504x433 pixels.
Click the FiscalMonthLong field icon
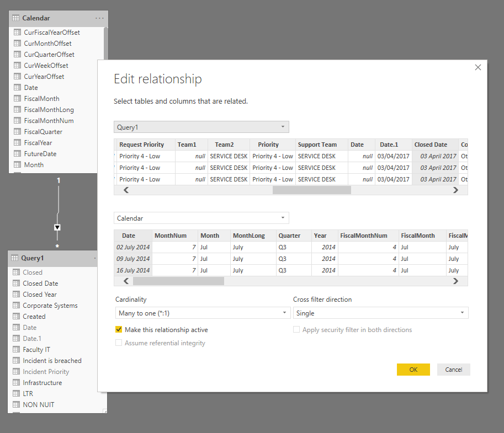click(x=17, y=110)
